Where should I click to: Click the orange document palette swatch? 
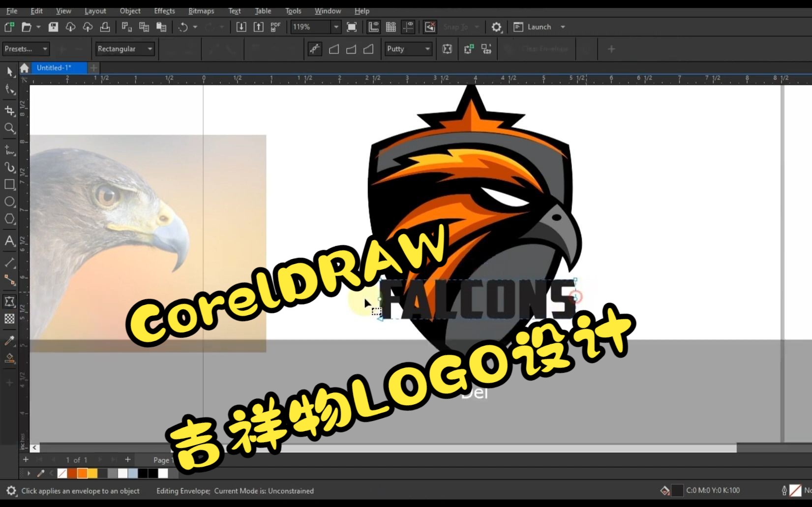coord(82,473)
